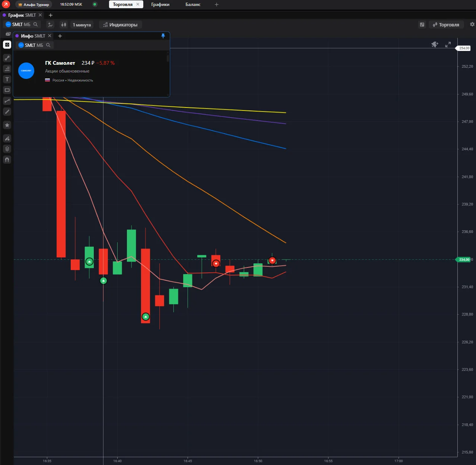Open the drawing layers panel
The width and height of the screenshot is (476, 465).
point(7,149)
